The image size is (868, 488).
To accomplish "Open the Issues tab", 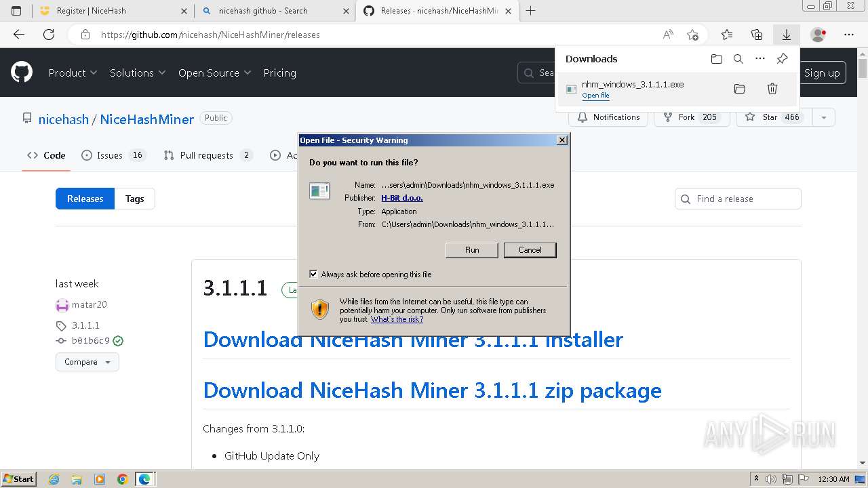I will (x=113, y=155).
